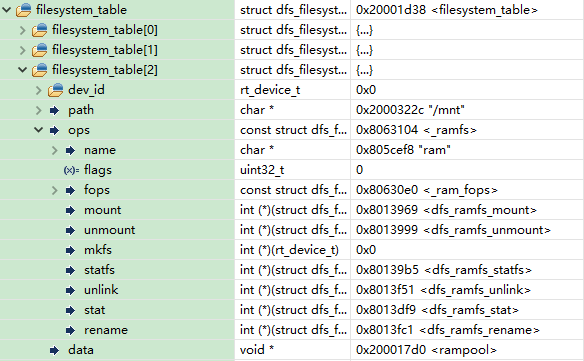
Task: Click the data value 0x200017d0 <rampool>
Action: click(x=426, y=350)
